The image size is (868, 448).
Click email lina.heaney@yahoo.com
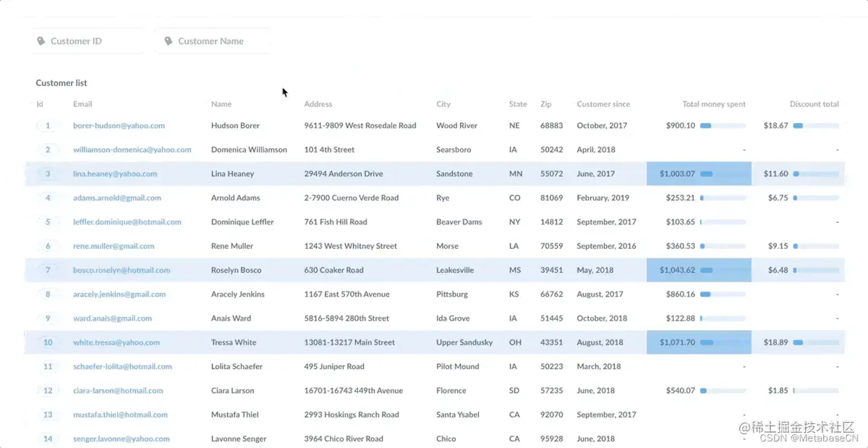(x=115, y=174)
